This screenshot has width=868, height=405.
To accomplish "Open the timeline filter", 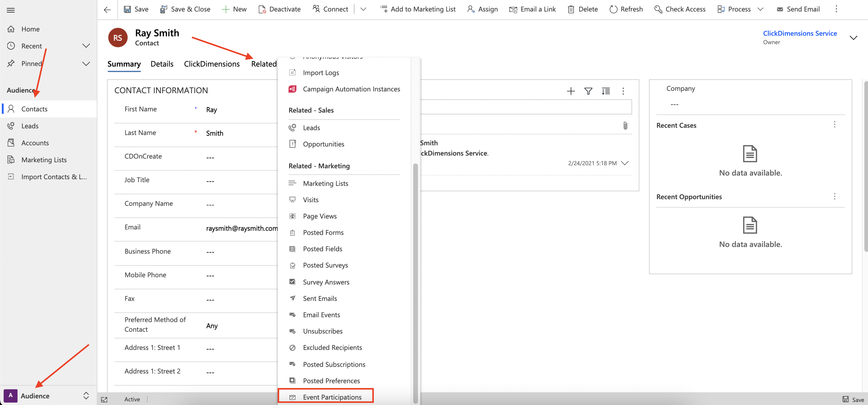I will point(588,91).
